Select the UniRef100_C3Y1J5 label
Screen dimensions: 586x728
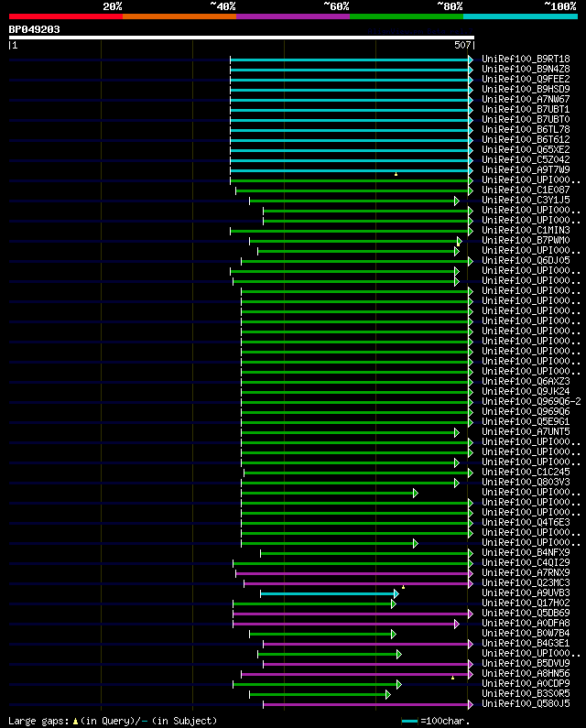coord(526,201)
